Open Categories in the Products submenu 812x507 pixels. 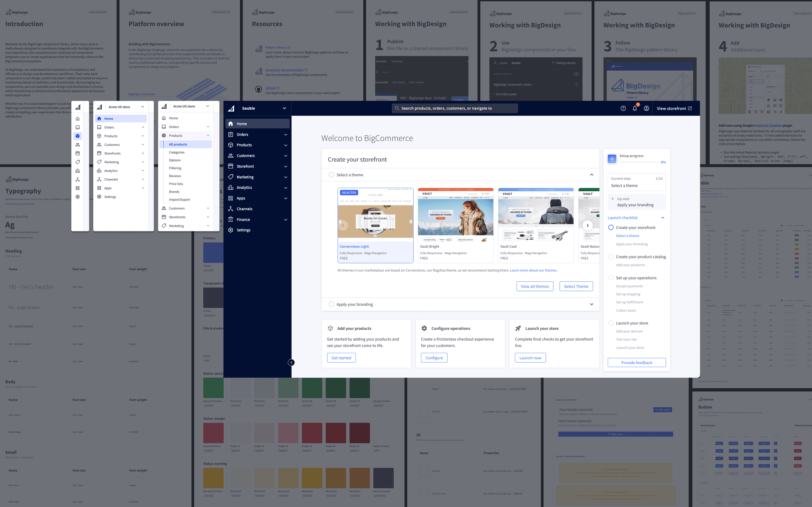coord(177,152)
